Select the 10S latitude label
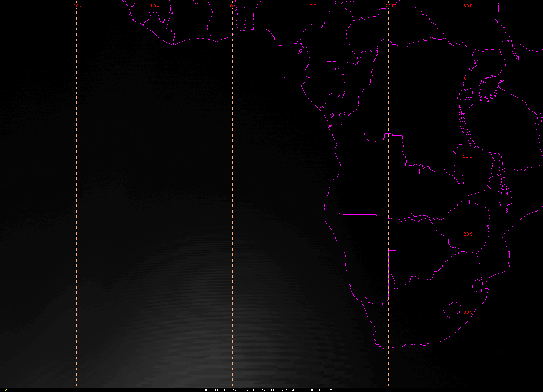543x392 pixels. (x=468, y=156)
